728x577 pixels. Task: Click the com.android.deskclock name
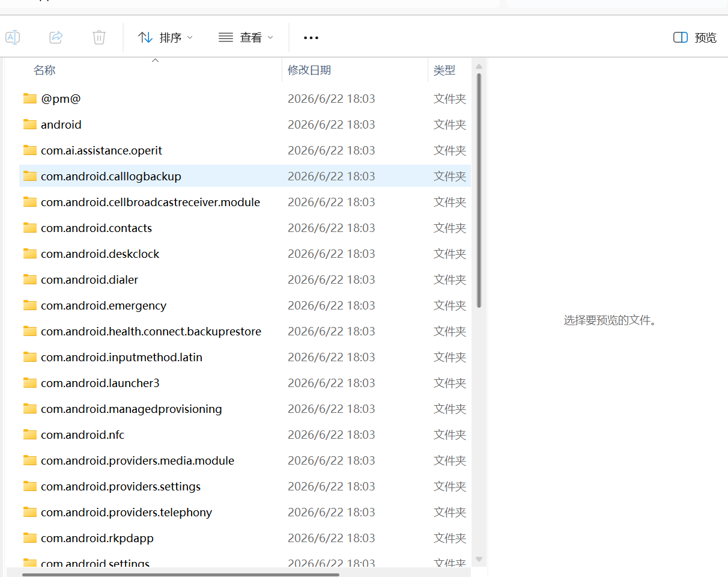(x=100, y=254)
